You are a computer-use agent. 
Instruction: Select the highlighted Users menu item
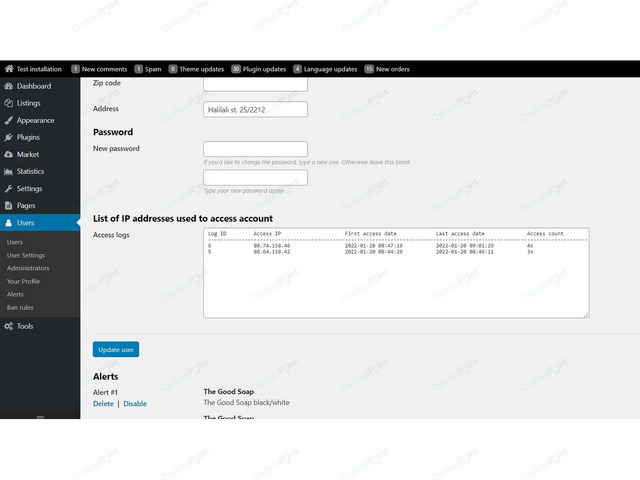tap(40, 223)
